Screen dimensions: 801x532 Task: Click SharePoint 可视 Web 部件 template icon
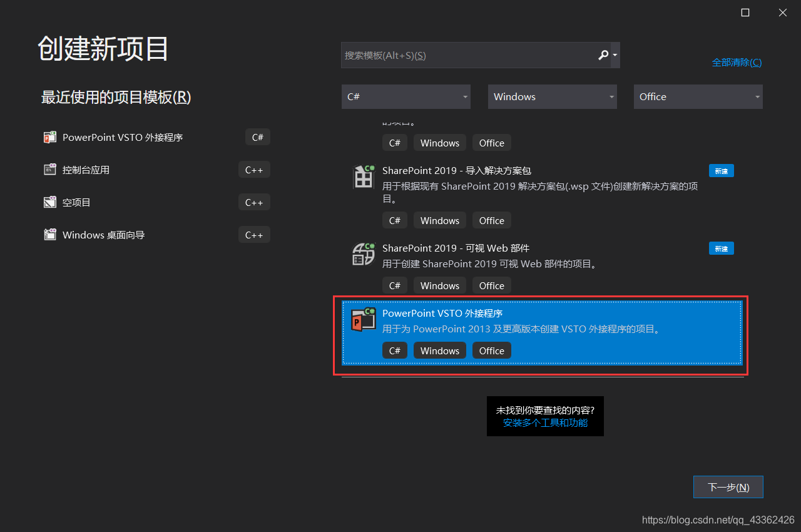coord(364,254)
